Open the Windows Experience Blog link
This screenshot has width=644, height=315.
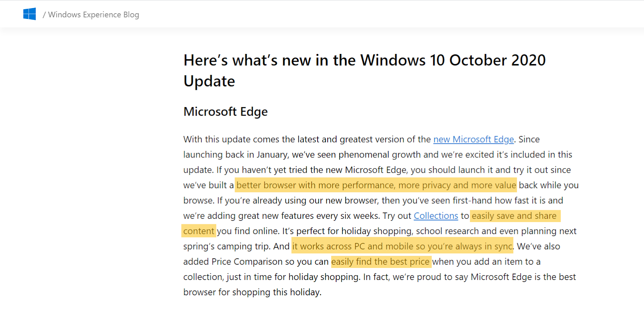pos(93,15)
